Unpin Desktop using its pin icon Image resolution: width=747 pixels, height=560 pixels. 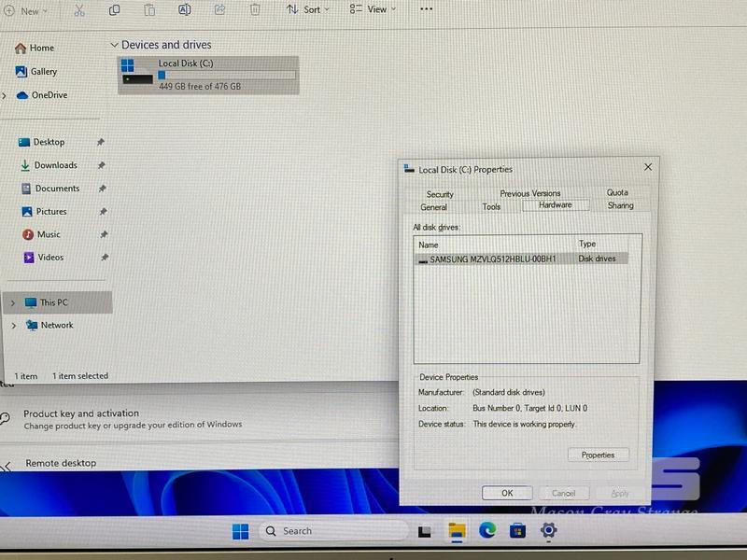(101, 142)
